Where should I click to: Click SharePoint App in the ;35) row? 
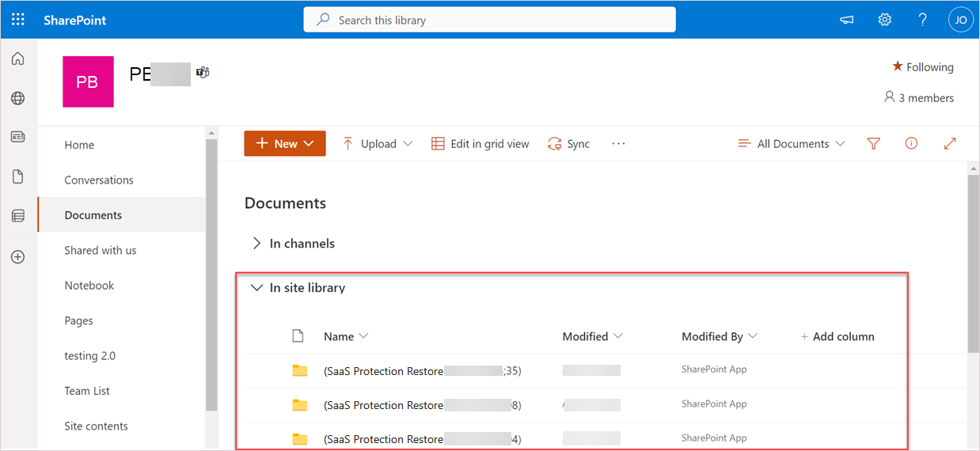714,370
